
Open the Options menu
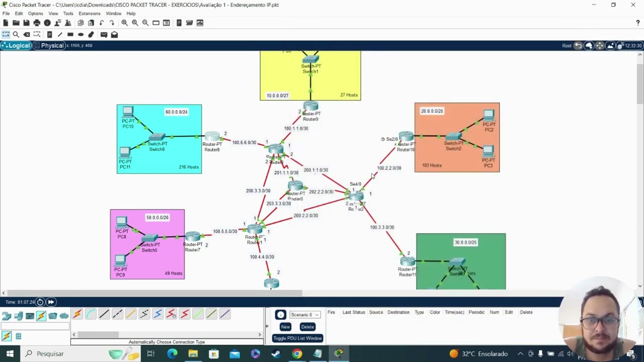point(35,14)
